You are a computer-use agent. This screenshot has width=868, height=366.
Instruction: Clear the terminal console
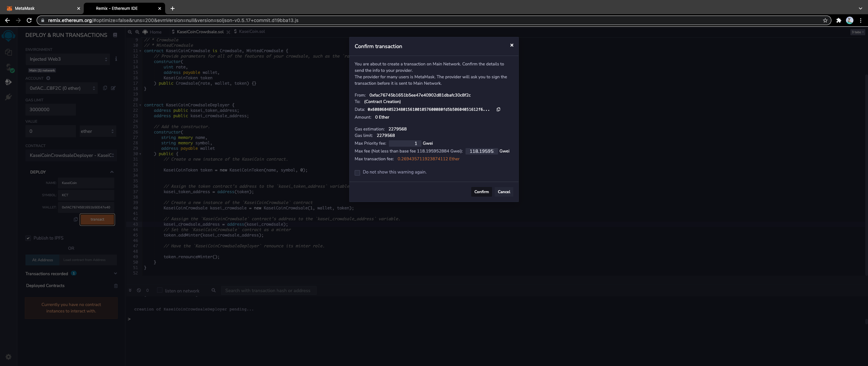point(139,290)
